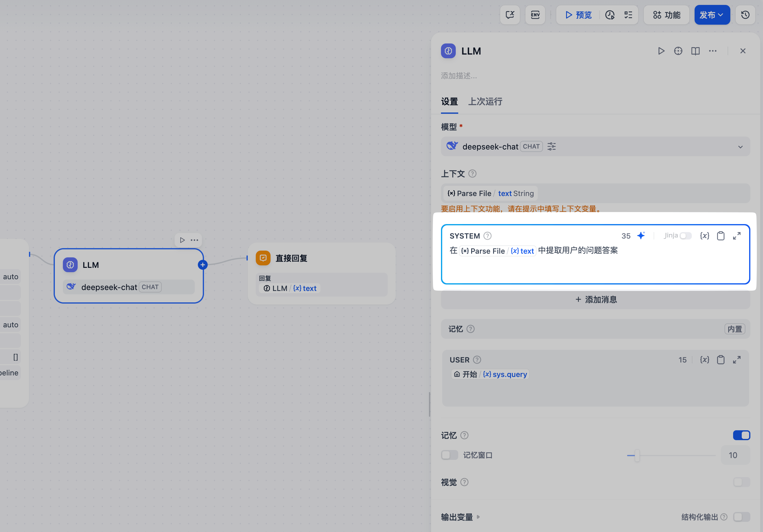Viewport: 763px width, 532px height.
Task: Disable the memory toggle
Action: pyautogui.click(x=741, y=435)
